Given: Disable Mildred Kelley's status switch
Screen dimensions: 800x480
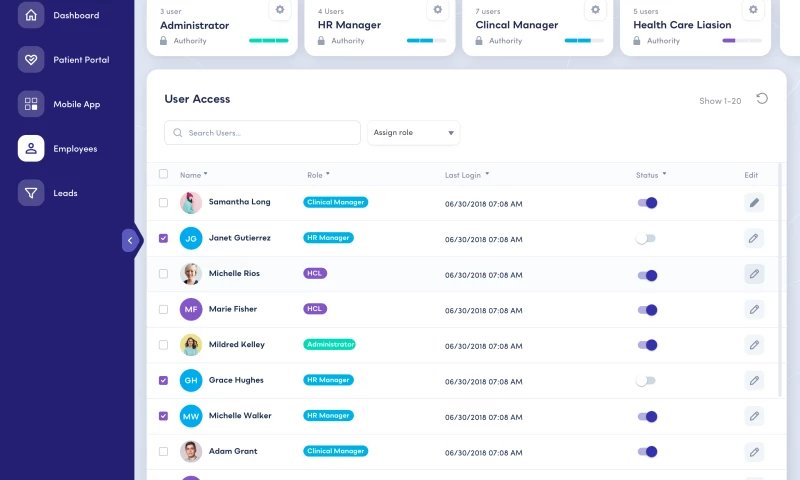Looking at the screenshot, I should click(647, 345).
